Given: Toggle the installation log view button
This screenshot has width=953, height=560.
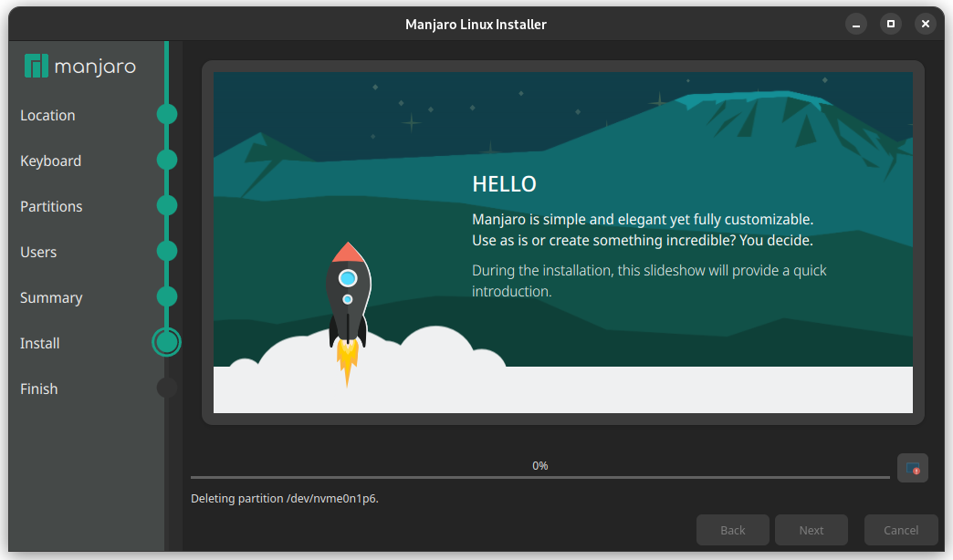Looking at the screenshot, I should tap(912, 468).
